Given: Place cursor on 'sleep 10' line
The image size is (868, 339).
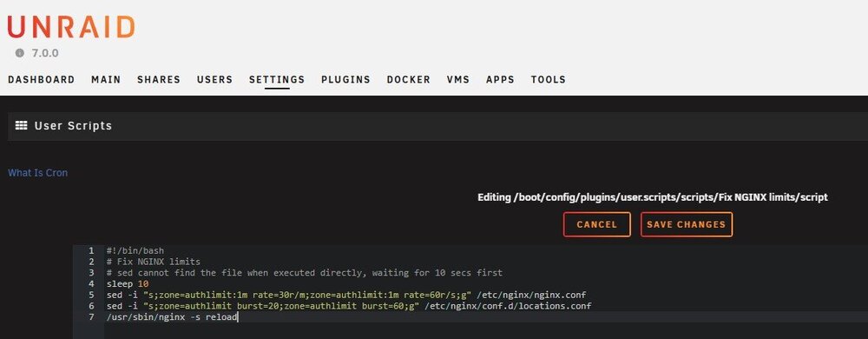Looking at the screenshot, I should [128, 283].
